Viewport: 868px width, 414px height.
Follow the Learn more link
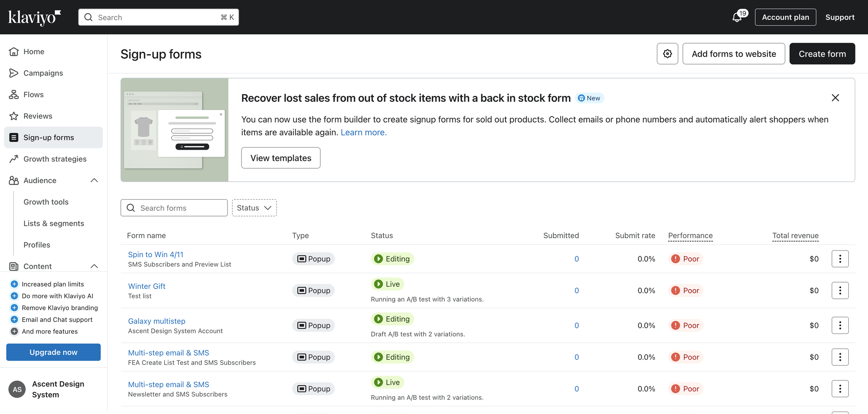point(363,132)
